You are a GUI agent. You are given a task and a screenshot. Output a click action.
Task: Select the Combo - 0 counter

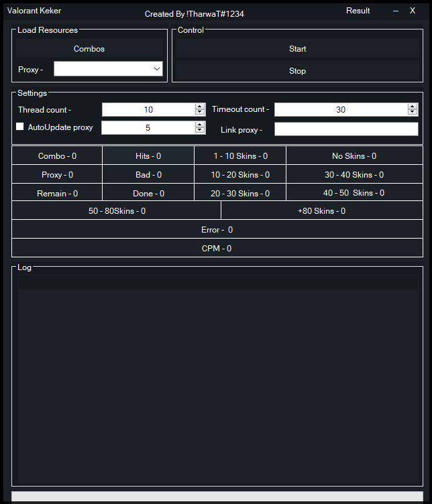click(57, 155)
